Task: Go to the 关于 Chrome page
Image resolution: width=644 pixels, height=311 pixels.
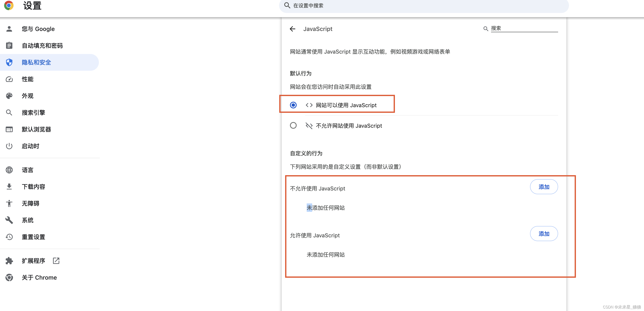Action: click(x=39, y=278)
